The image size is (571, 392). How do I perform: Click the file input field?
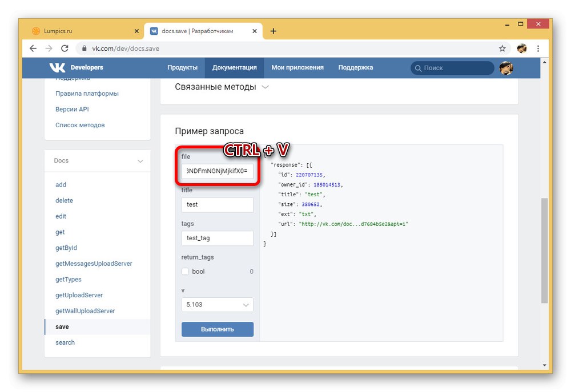[218, 171]
